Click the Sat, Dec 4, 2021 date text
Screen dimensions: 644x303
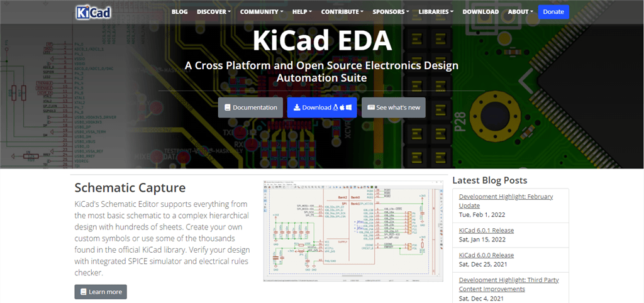481,299
